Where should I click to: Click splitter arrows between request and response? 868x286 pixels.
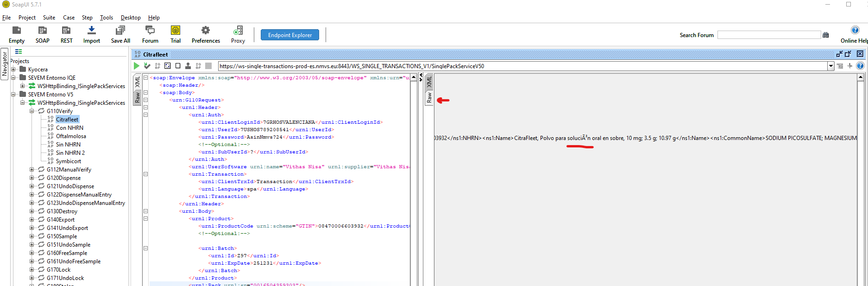pos(421,77)
